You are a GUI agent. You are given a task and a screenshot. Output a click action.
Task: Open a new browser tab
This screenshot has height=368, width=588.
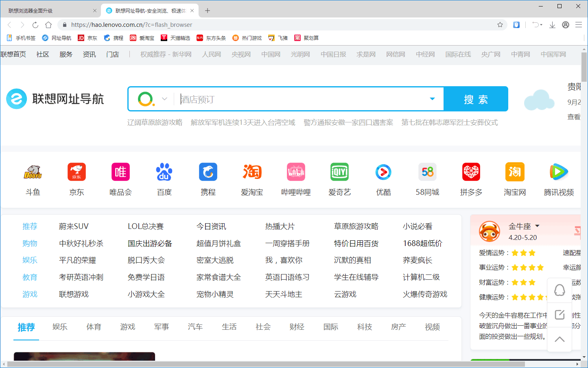(208, 11)
